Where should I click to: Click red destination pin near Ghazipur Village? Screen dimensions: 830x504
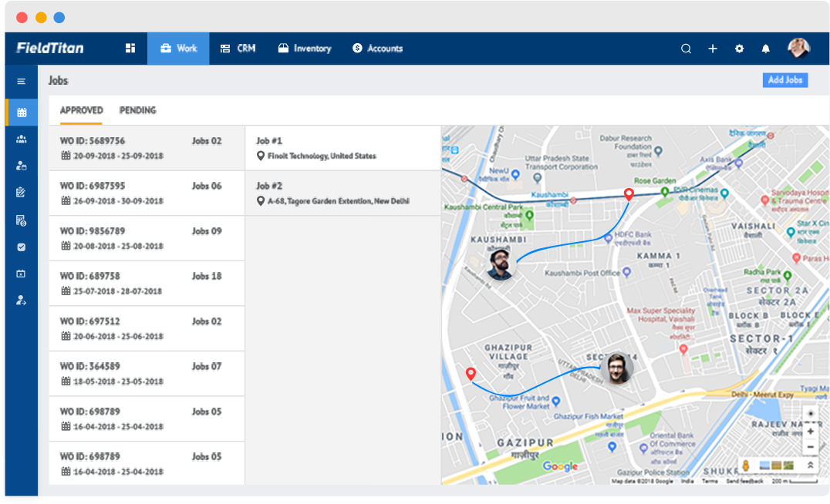pos(471,375)
